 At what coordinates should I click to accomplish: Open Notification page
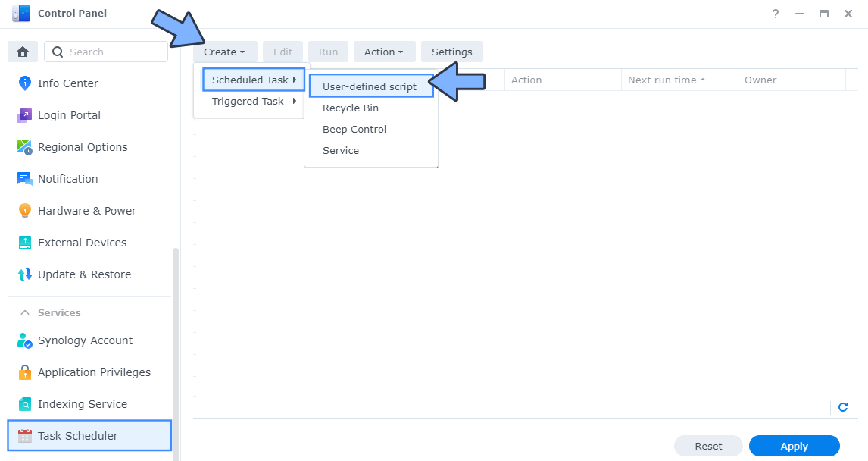pyautogui.click(x=67, y=179)
